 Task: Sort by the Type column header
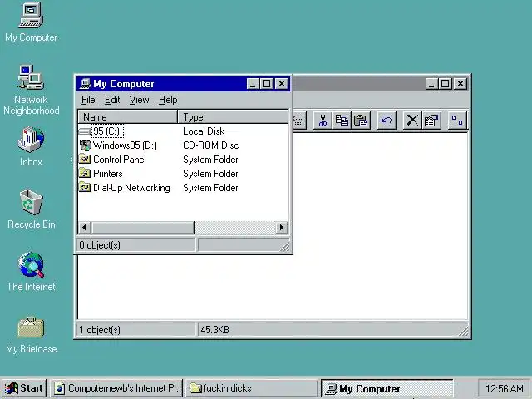(x=234, y=117)
